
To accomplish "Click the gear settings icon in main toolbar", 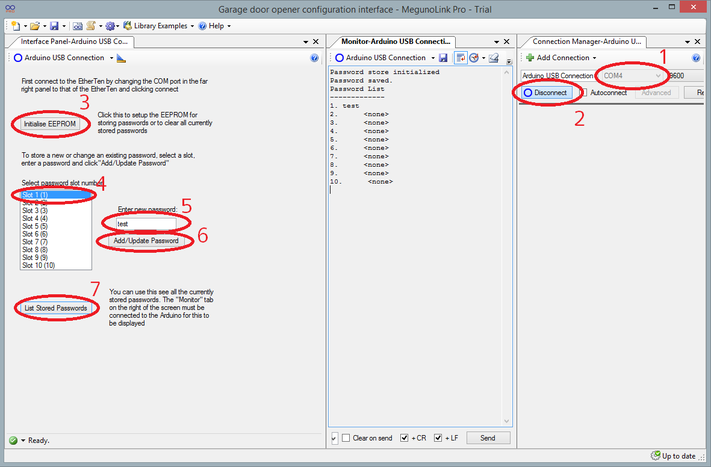I will pyautogui.click(x=110, y=26).
